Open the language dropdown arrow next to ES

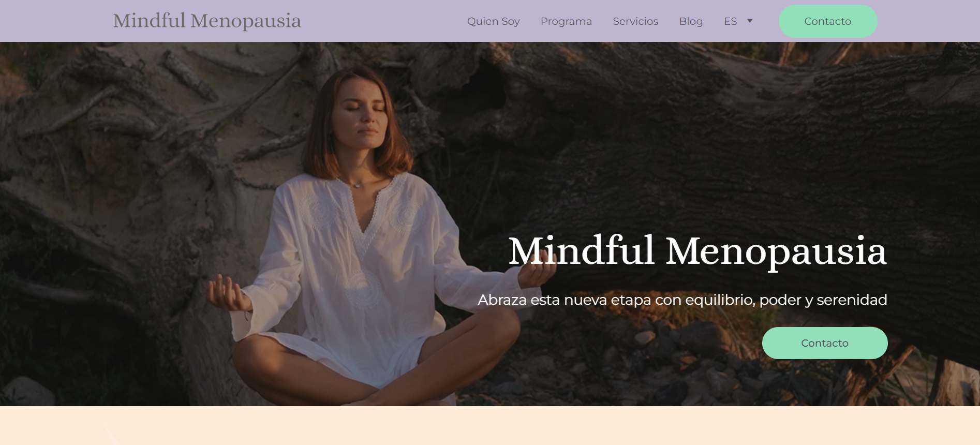(749, 21)
